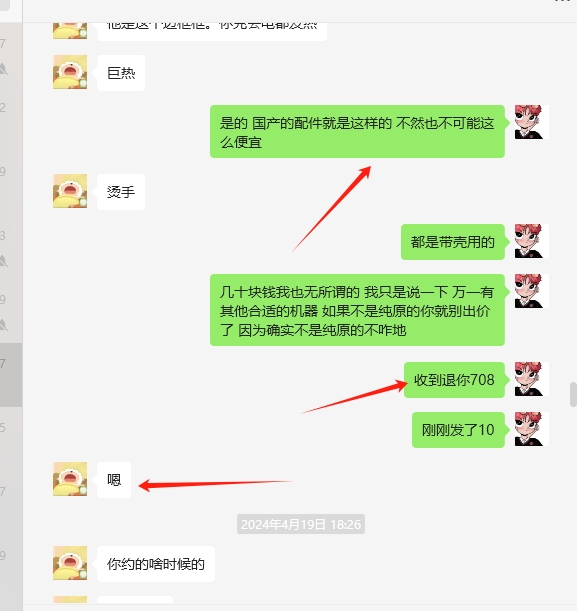The height and width of the screenshot is (611, 577).
Task: Click the contact avatar beside the 烫手 message
Action: pyautogui.click(x=70, y=191)
